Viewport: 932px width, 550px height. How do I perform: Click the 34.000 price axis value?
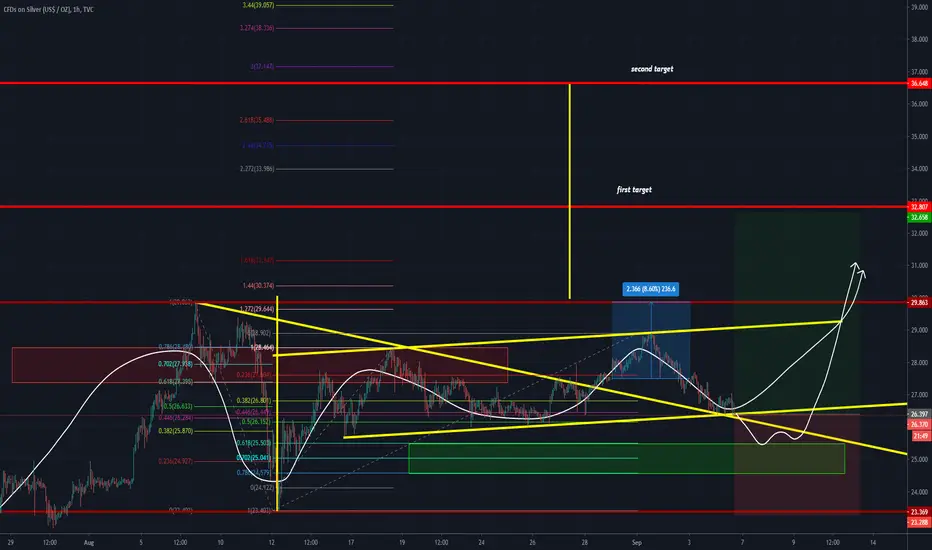coord(919,169)
